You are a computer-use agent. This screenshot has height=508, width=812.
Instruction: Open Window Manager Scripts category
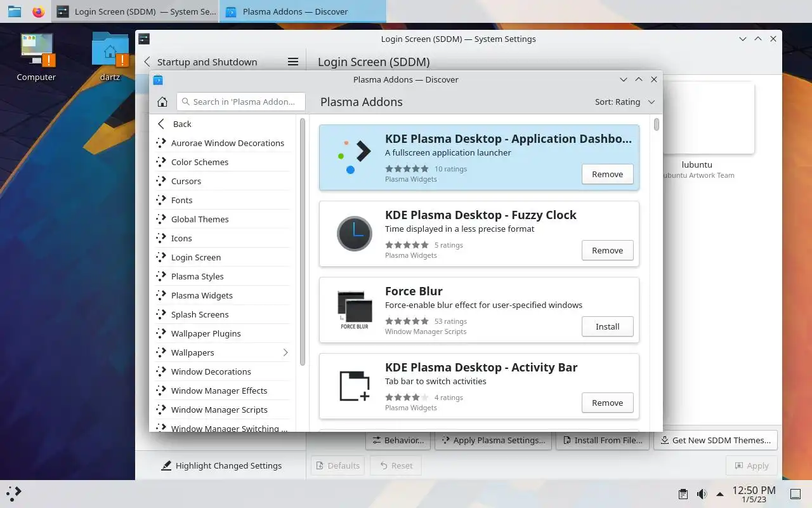tap(223, 410)
